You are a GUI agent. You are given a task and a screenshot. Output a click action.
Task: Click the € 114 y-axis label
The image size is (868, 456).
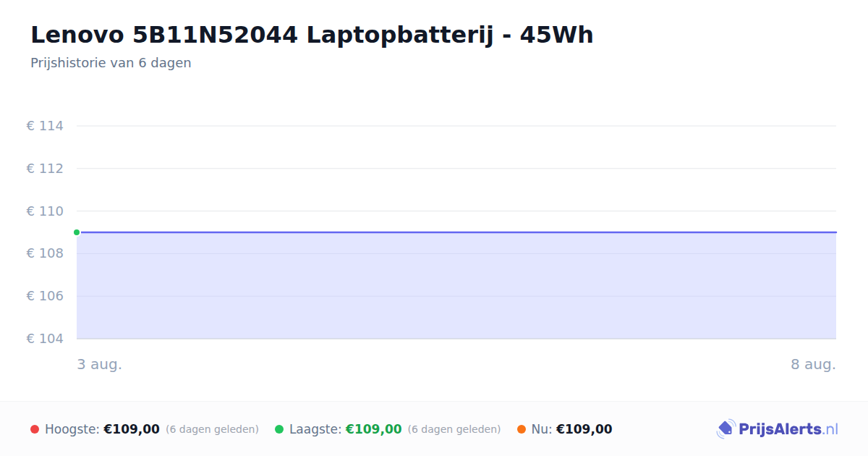[x=45, y=126]
